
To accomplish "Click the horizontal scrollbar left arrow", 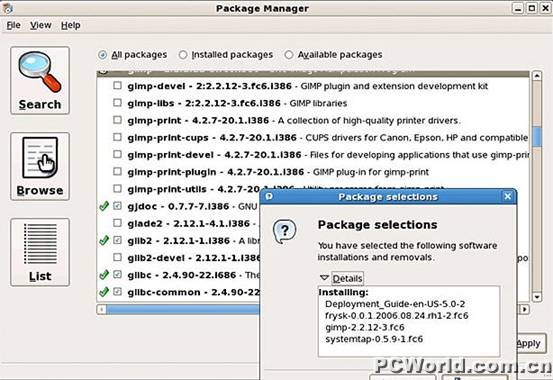I will (x=102, y=309).
